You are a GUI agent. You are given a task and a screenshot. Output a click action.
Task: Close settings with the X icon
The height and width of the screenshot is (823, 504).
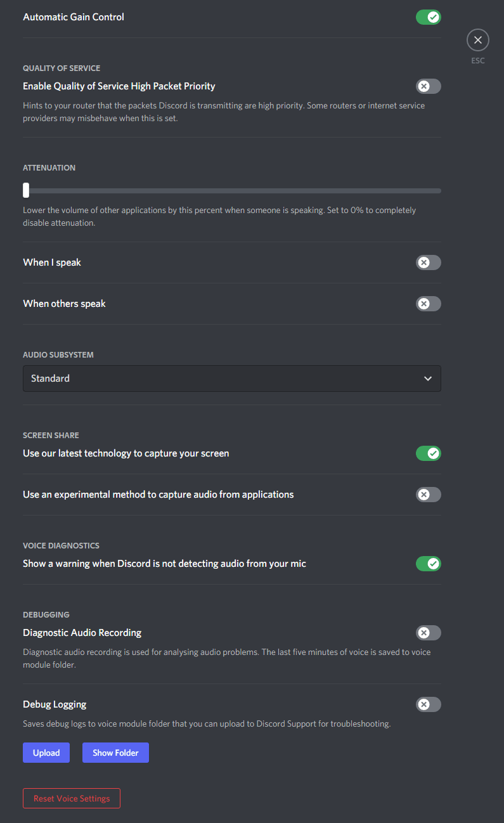click(x=477, y=40)
